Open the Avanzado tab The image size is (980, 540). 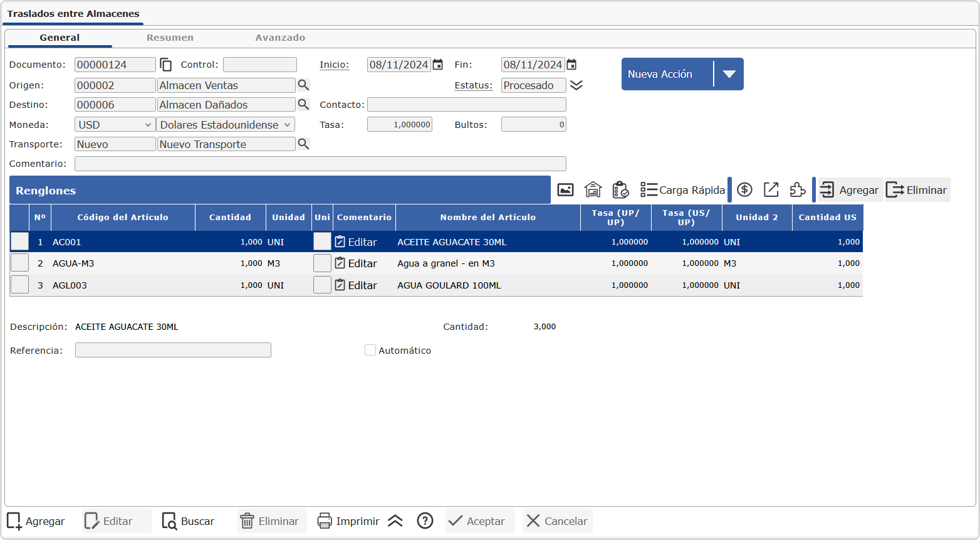pos(280,38)
